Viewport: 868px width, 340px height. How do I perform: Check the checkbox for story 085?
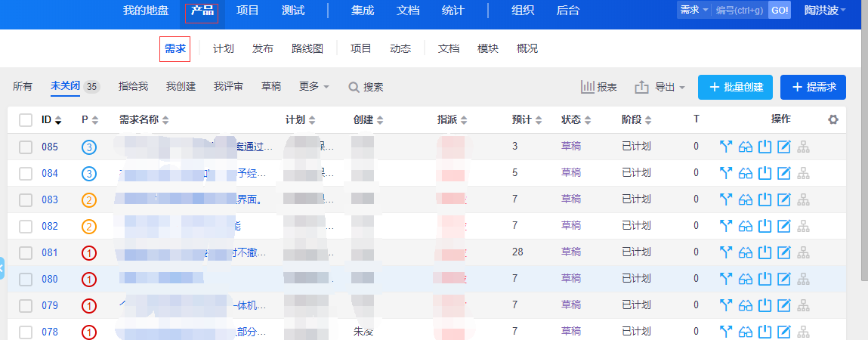point(26,147)
